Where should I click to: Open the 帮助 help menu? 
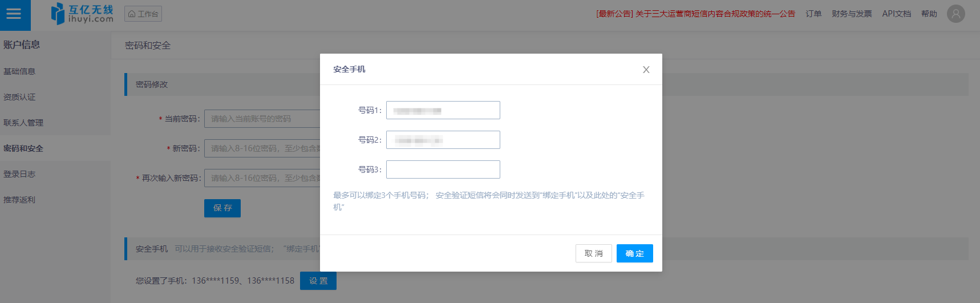[x=929, y=14]
